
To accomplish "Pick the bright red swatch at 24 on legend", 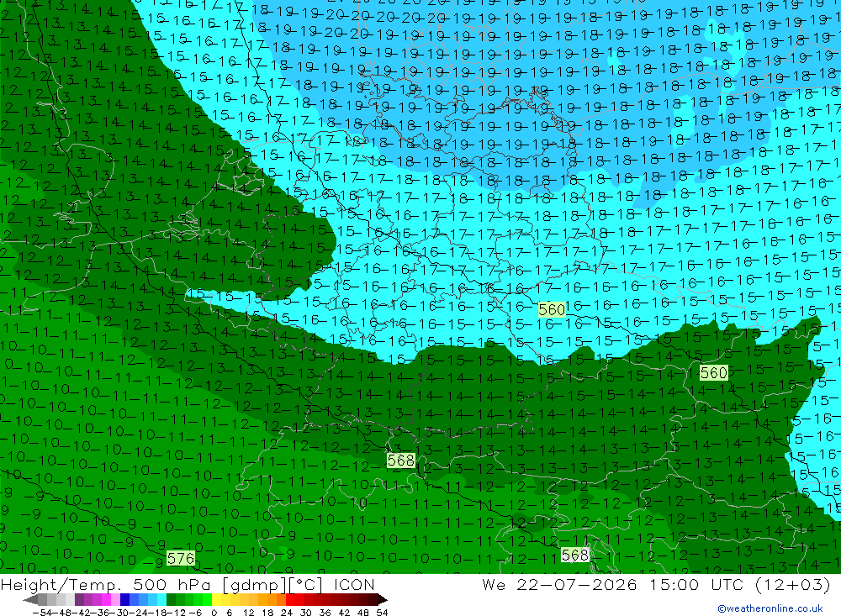I will (x=290, y=600).
